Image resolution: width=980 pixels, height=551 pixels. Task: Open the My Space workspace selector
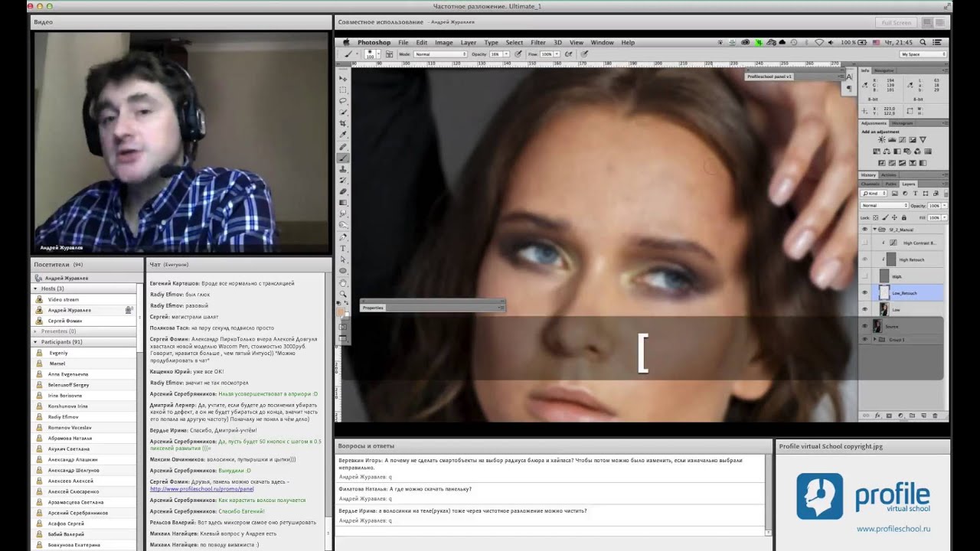tap(923, 54)
